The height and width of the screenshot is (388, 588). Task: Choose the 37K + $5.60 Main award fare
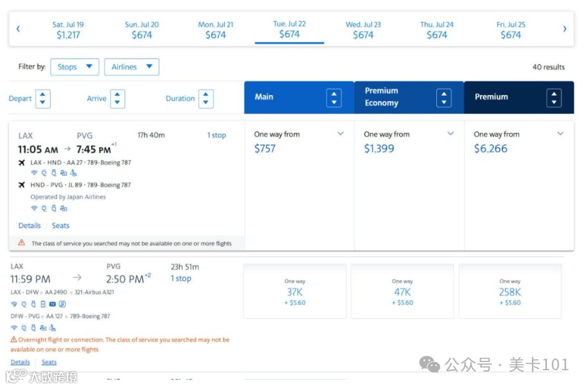click(x=295, y=292)
